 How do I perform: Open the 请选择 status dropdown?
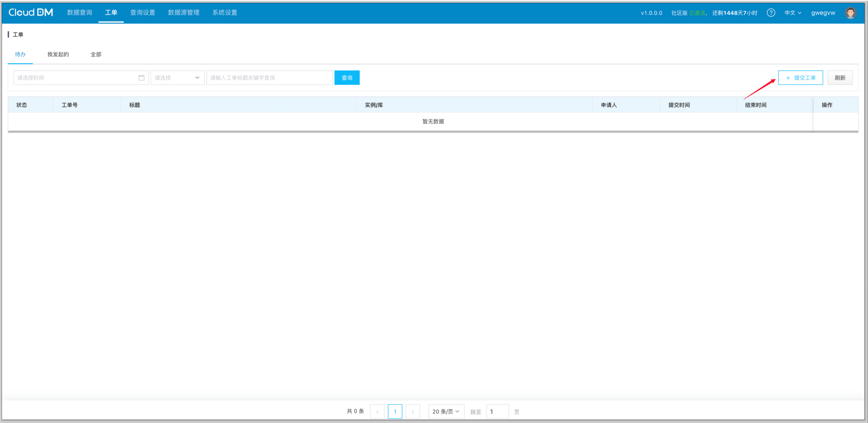[177, 78]
